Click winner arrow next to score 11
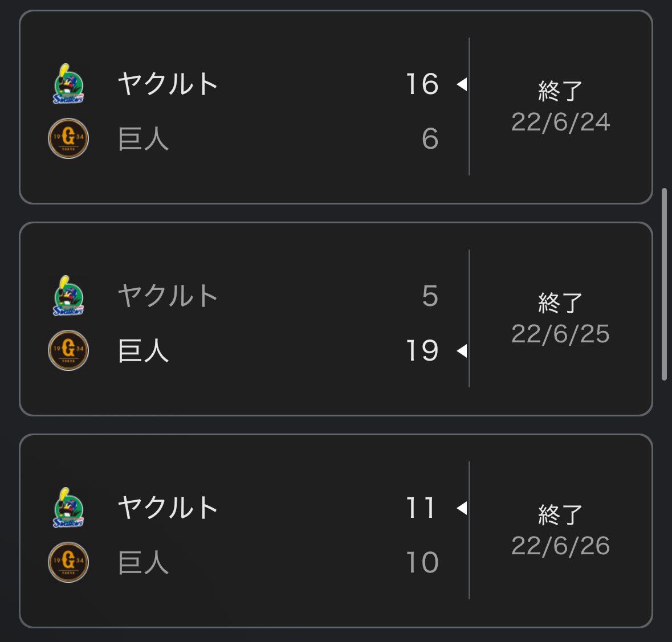Image resolution: width=672 pixels, height=642 pixels. [x=462, y=508]
